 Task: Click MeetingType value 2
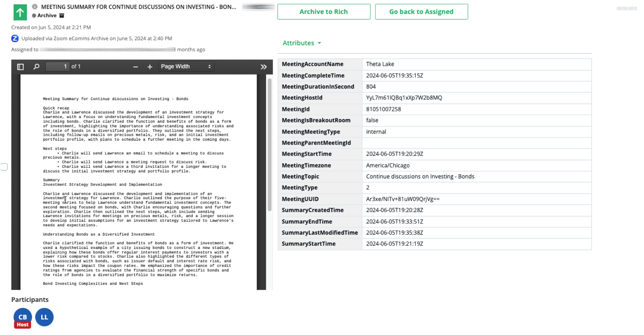pos(368,188)
